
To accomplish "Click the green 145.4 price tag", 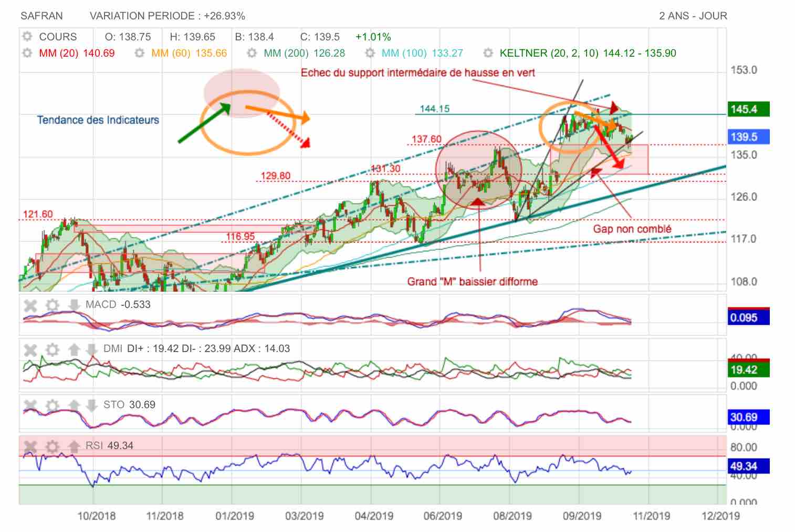I will click(x=749, y=109).
